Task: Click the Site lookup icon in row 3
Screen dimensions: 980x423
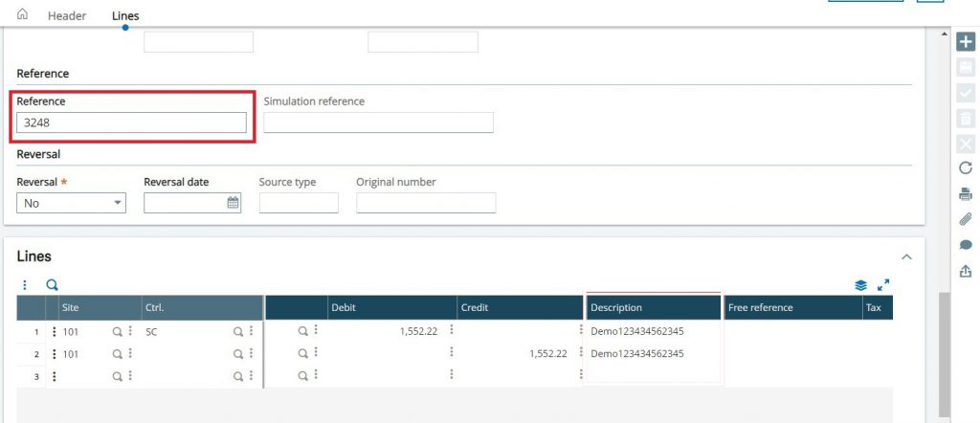Action: click(117, 376)
